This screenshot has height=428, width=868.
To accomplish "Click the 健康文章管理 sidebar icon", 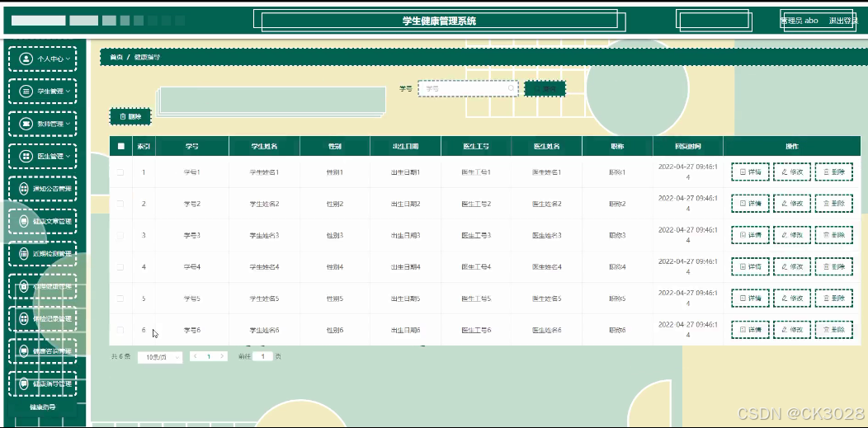I will pos(24,221).
